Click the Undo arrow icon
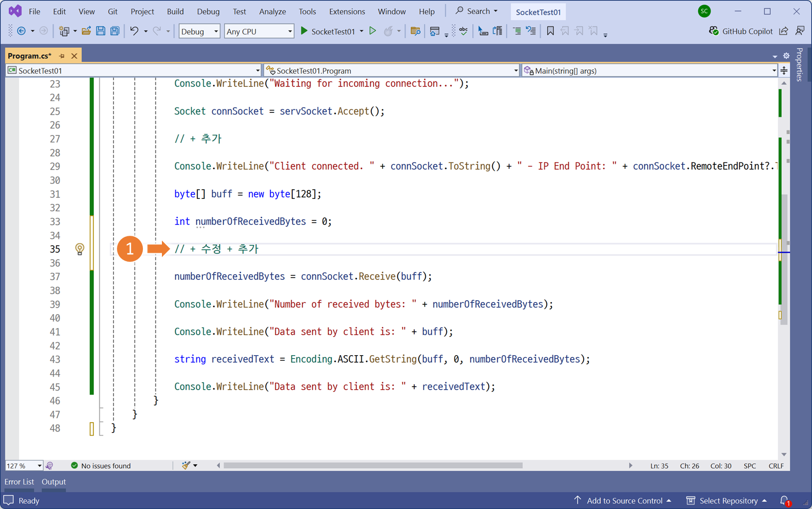 pos(134,31)
